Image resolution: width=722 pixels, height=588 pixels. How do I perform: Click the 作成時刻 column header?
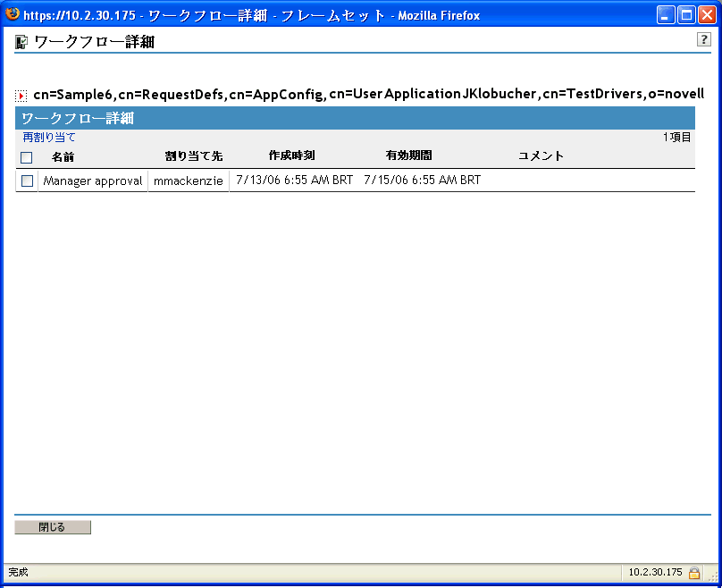click(292, 155)
